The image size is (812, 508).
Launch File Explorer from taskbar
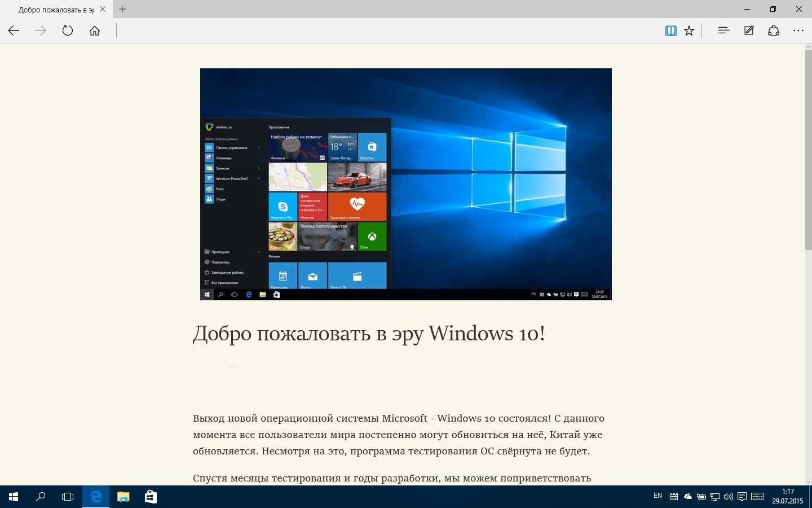(x=123, y=497)
